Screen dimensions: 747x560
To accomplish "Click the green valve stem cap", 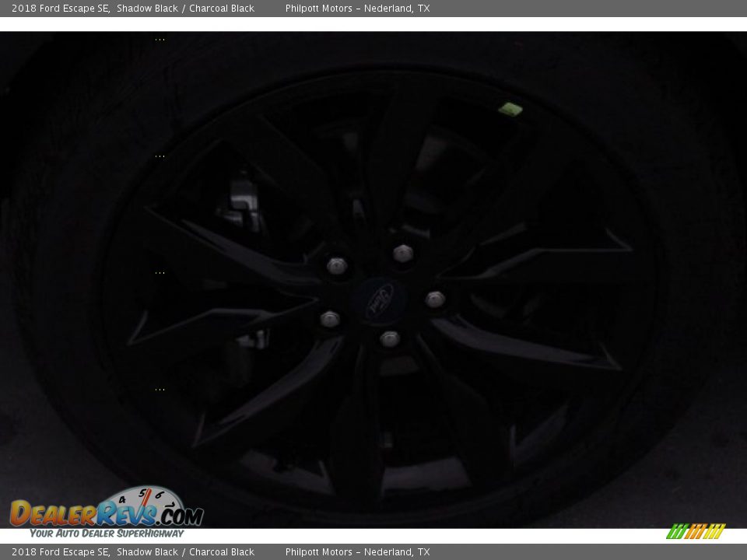I will pos(510,109).
